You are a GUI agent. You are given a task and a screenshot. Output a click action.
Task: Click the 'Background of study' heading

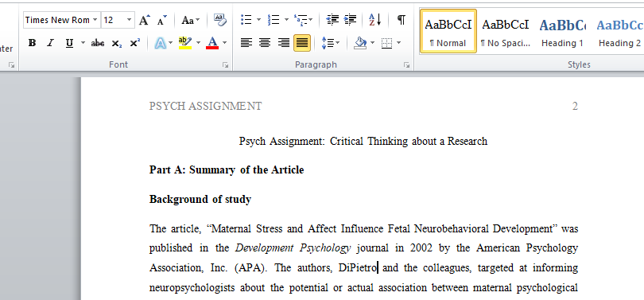(200, 200)
